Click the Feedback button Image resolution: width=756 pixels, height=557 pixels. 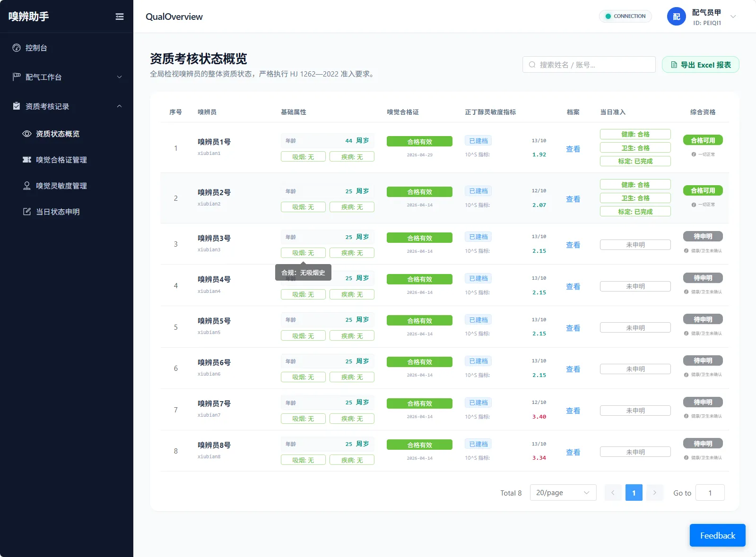[717, 535]
